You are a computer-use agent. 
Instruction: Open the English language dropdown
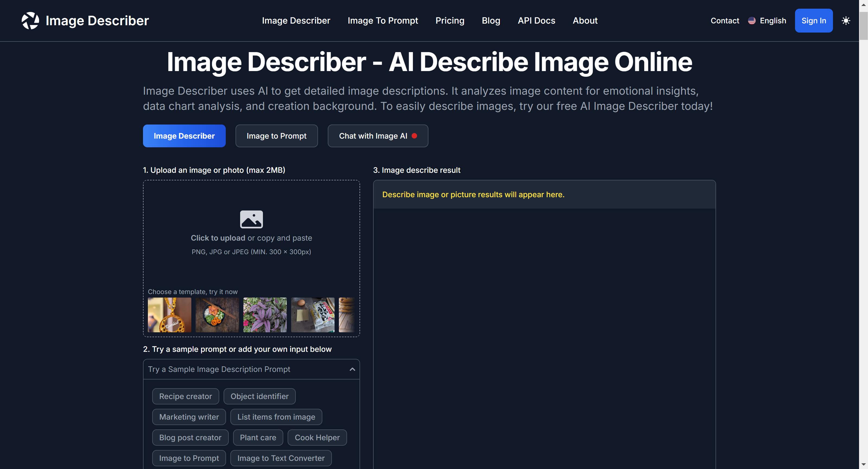click(773, 21)
